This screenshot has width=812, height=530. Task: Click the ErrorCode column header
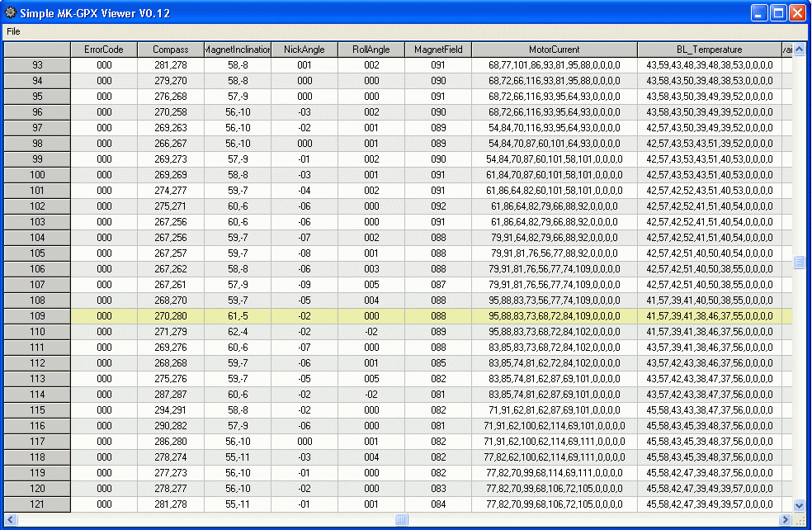(x=104, y=50)
